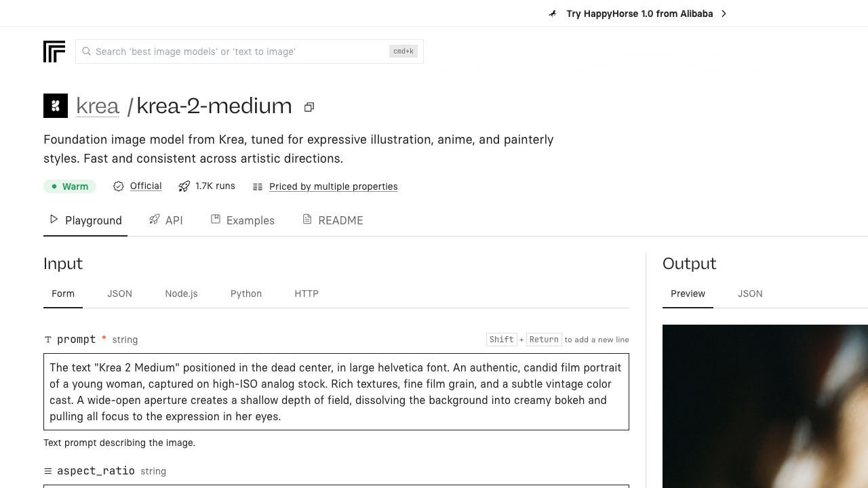
Task: Click inside the prompt text box
Action: pyautogui.click(x=336, y=392)
